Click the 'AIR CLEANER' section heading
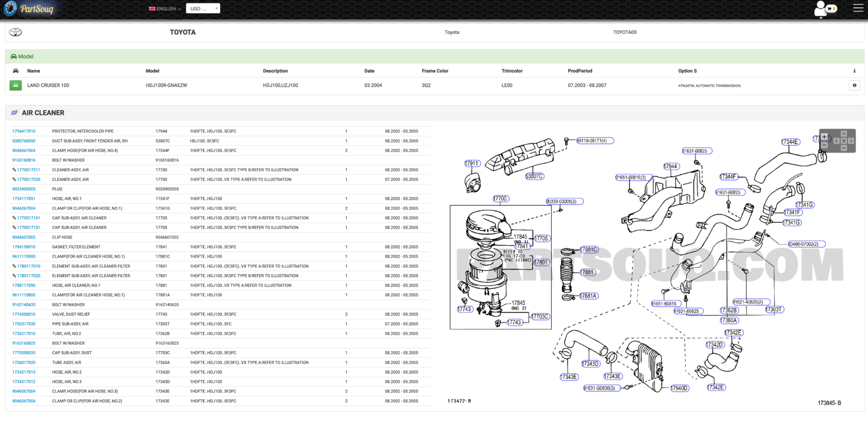The height and width of the screenshot is (424, 868). [43, 113]
